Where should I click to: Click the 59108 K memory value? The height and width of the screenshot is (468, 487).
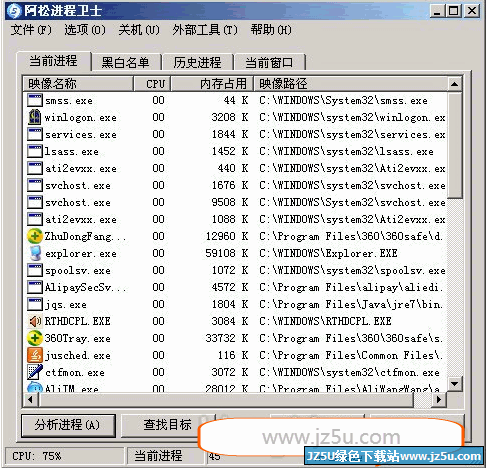(x=227, y=253)
